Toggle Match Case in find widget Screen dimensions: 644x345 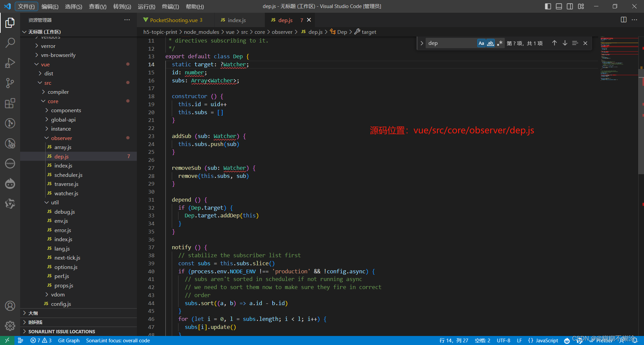(481, 43)
